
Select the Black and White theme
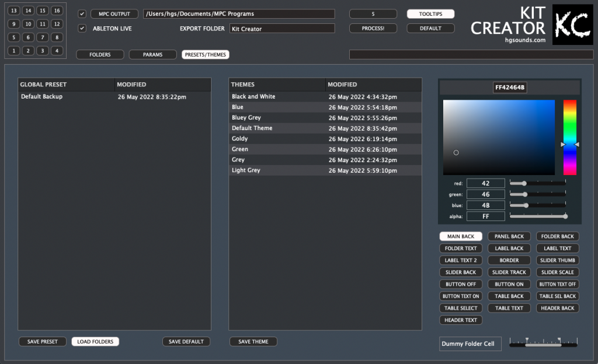click(325, 97)
